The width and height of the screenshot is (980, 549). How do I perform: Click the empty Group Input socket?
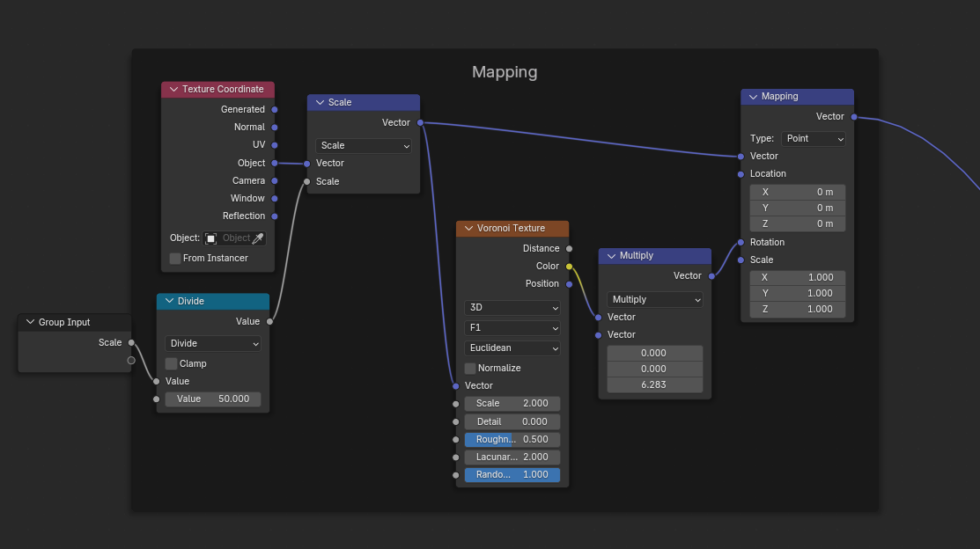[130, 361]
